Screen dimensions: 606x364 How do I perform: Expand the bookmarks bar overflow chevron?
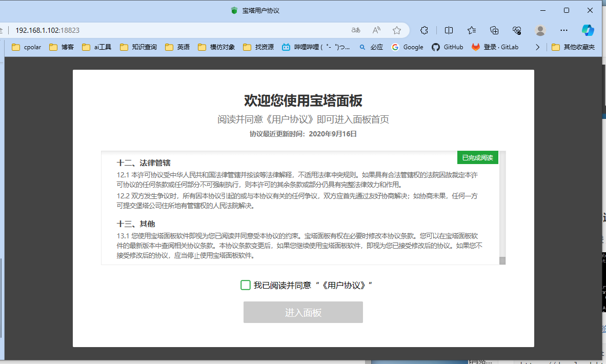click(537, 47)
